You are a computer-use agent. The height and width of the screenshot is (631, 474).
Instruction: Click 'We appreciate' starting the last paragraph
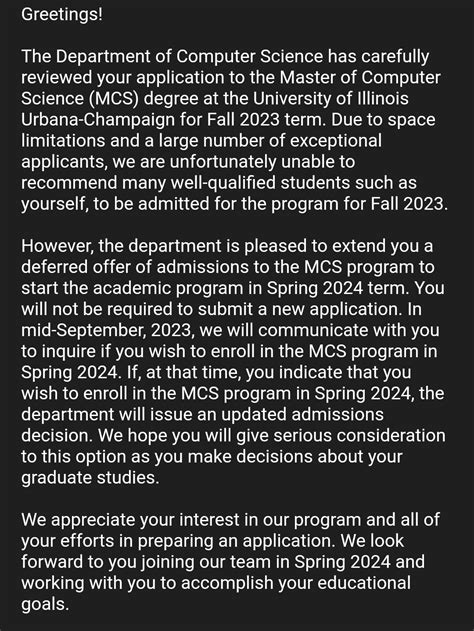pos(78,520)
